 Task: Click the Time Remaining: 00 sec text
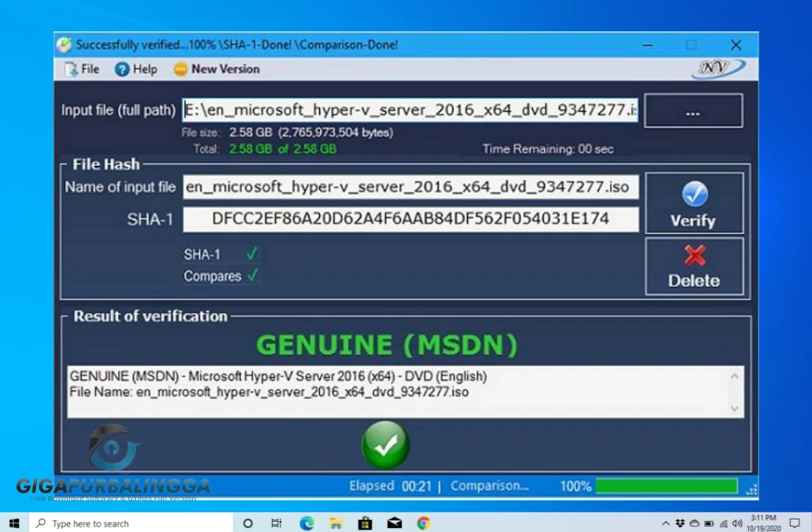(548, 149)
